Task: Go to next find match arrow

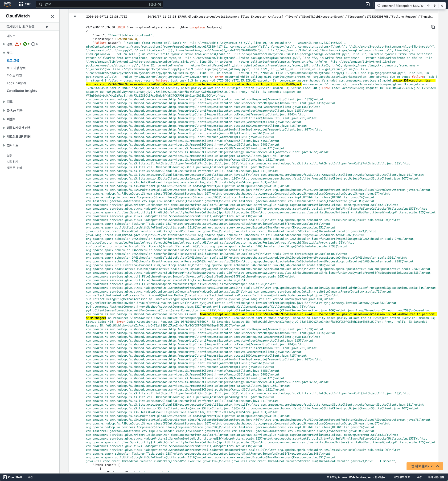Action: pyautogui.click(x=434, y=6)
